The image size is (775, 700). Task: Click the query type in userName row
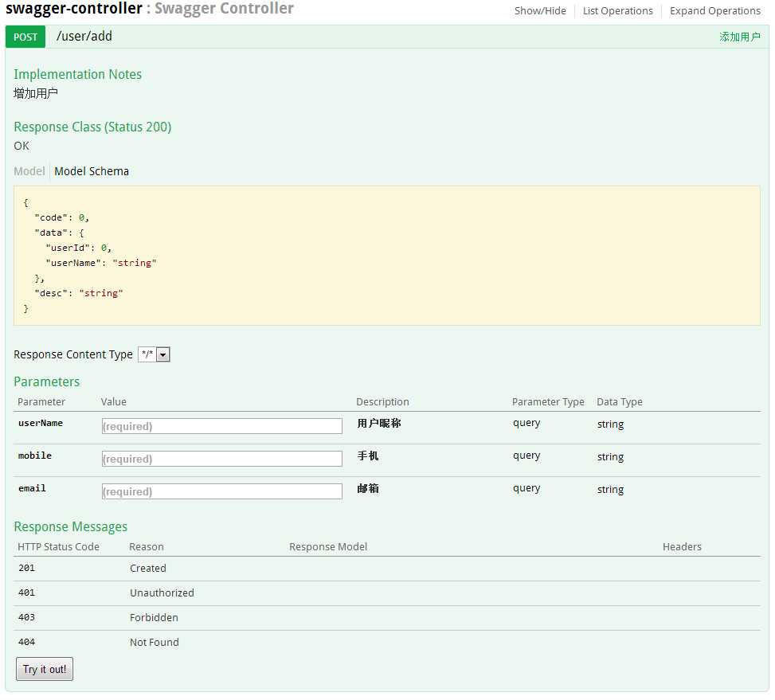pos(526,424)
